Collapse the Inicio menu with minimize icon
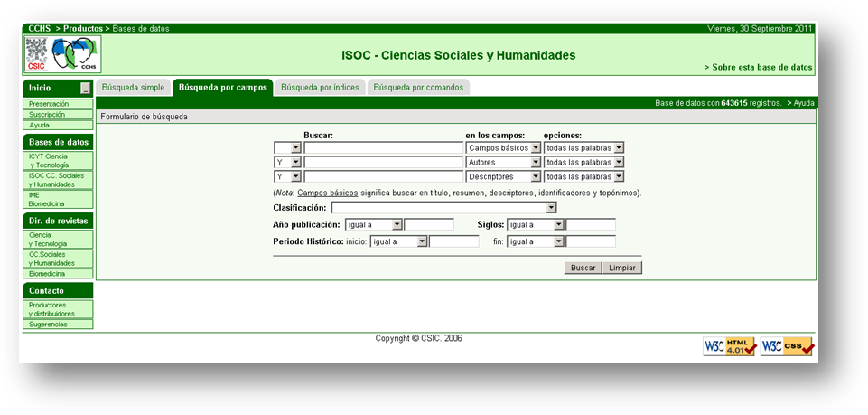Screen dimensions: 868x415 pyautogui.click(x=85, y=88)
